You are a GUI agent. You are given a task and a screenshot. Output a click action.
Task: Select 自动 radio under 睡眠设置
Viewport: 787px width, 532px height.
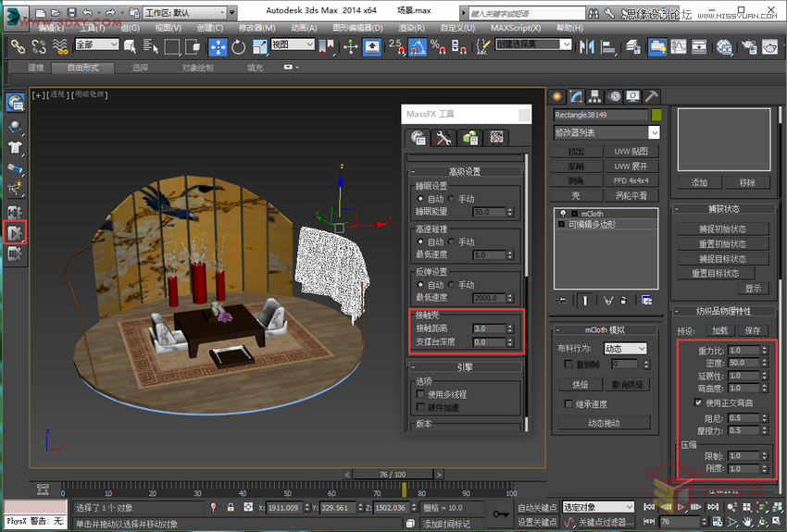(x=420, y=199)
